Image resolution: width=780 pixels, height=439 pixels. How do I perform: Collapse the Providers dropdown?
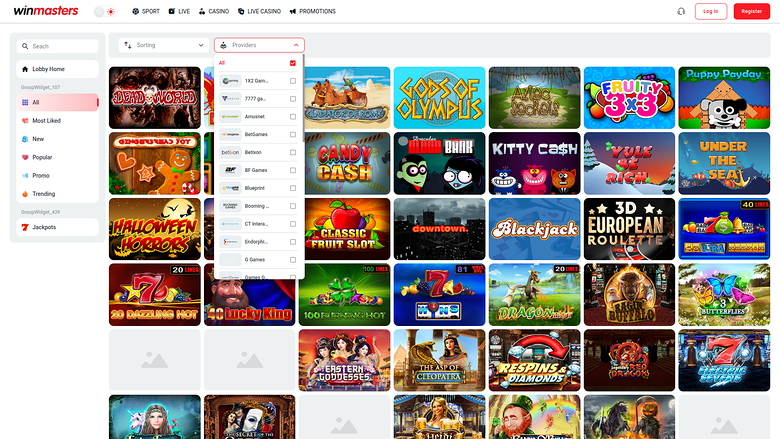pyautogui.click(x=259, y=45)
